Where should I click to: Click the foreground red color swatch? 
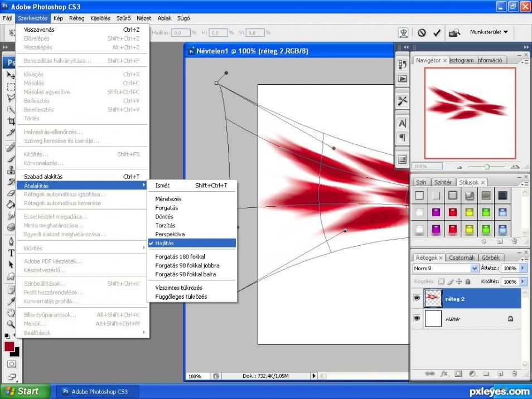tap(9, 347)
